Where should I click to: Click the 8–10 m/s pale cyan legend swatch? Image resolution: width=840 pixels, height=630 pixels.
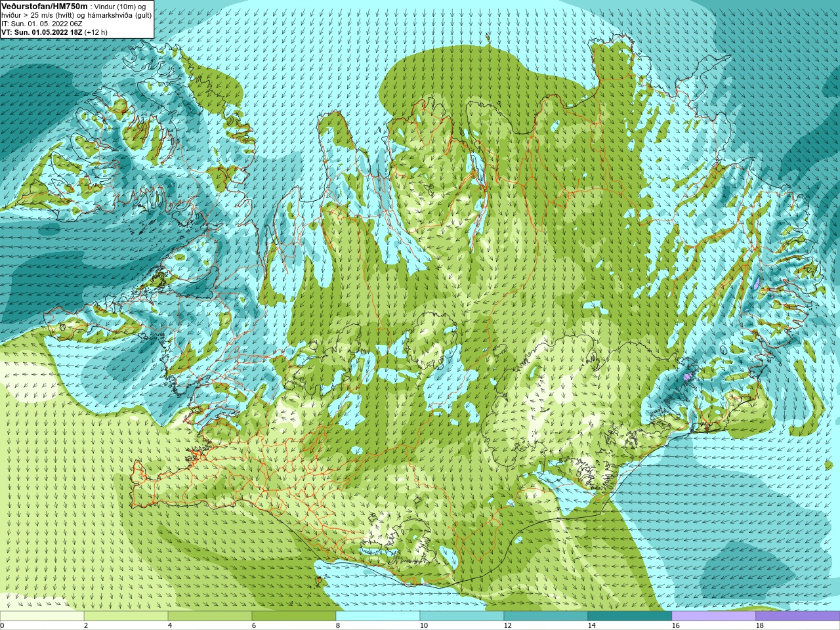(378, 616)
